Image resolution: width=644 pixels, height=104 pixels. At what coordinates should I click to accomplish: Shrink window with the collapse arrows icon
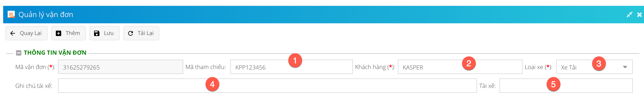pos(629,15)
